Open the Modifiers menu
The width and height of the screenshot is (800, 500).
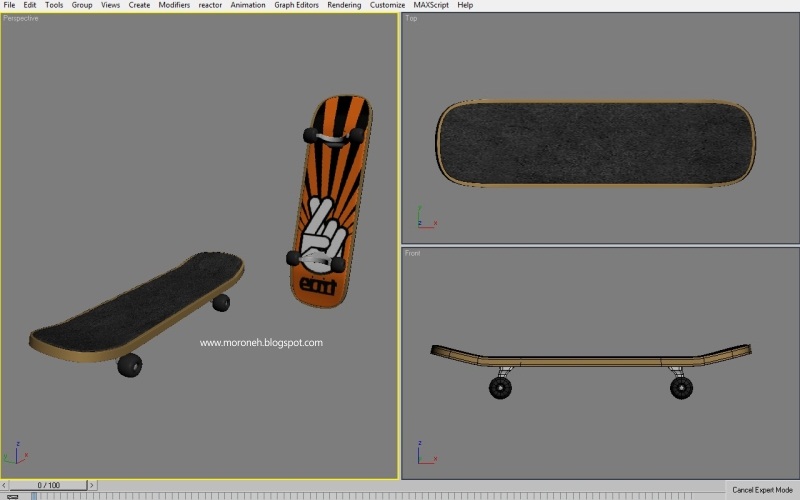[174, 5]
